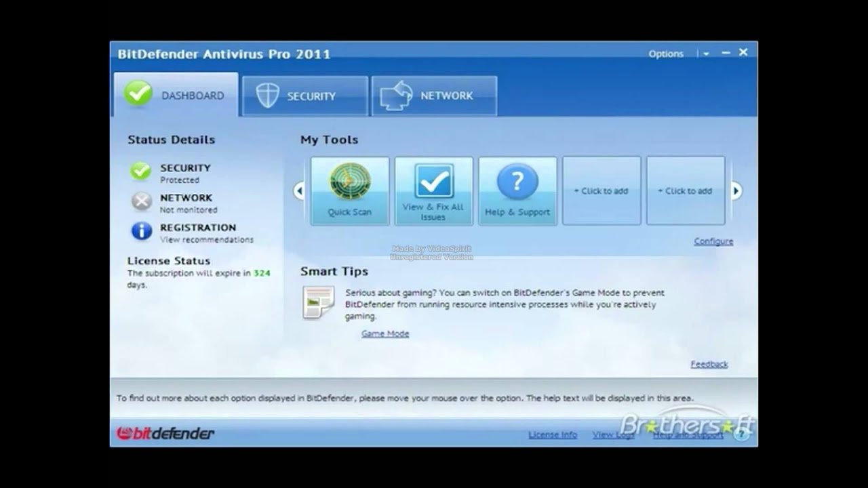Image resolution: width=868 pixels, height=488 pixels.
Task: Open View & Fix All Issues tool
Action: click(x=434, y=190)
